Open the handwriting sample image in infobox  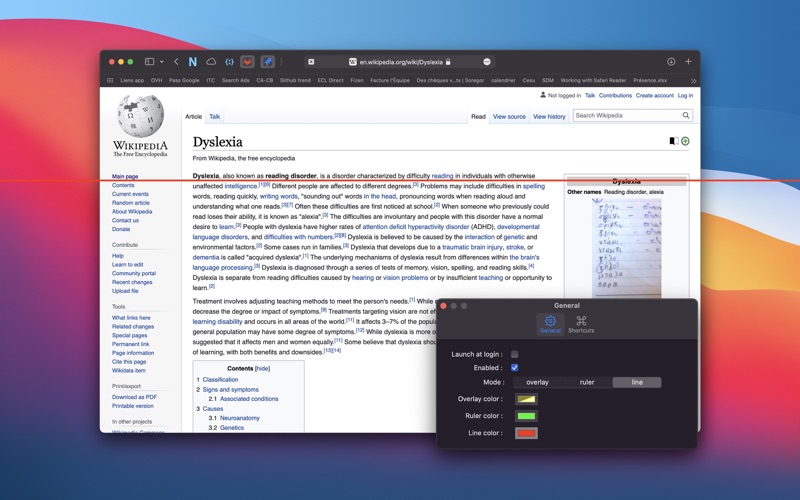pos(627,247)
